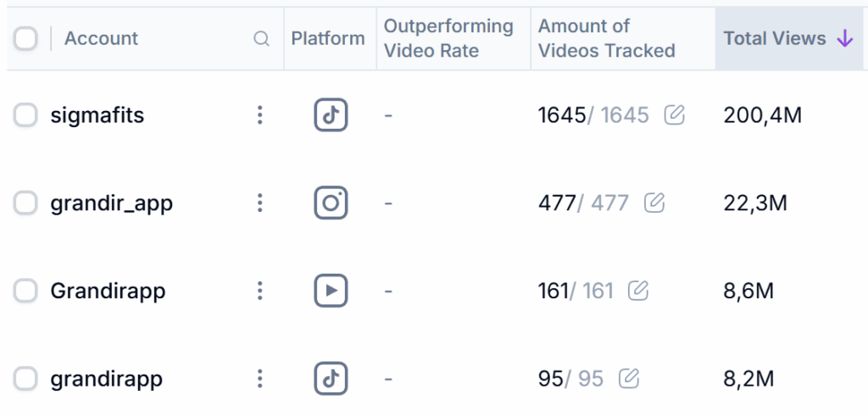Click the TikTok icon for sigmafits
This screenshot has height=417, width=868.
click(x=331, y=115)
